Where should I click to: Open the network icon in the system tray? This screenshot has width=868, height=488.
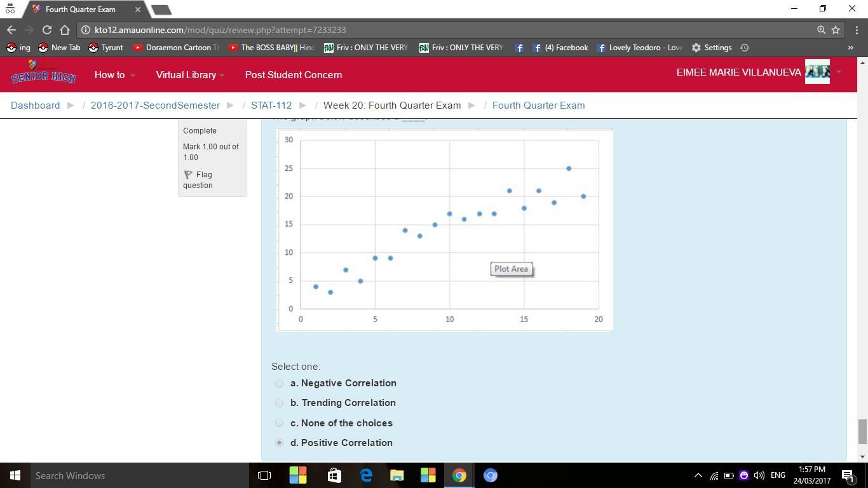[x=714, y=475]
